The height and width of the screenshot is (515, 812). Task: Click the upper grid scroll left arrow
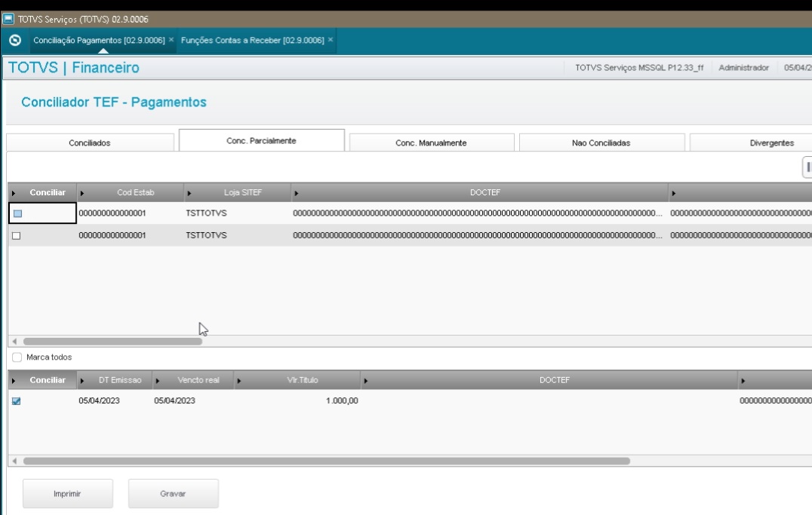pyautogui.click(x=14, y=342)
